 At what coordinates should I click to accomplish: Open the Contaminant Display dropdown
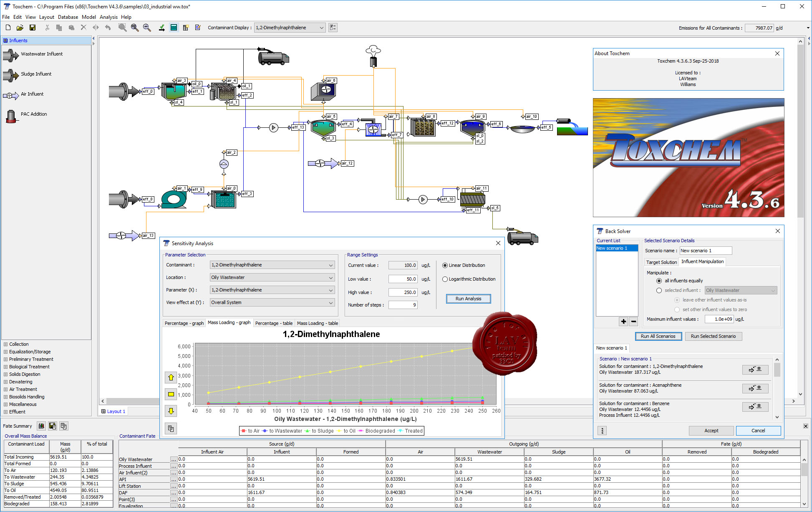point(290,28)
